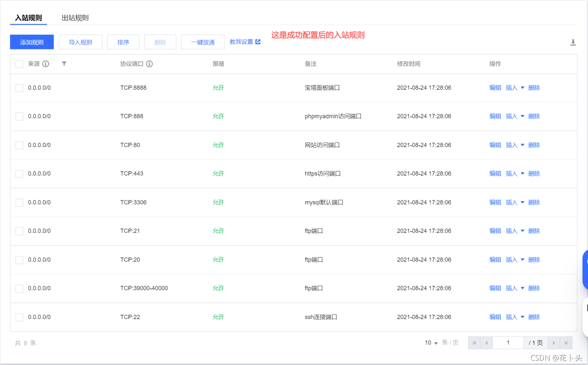The height and width of the screenshot is (365, 588).
Task: Click 删除 for the TCP:20 rule
Action: (534, 260)
